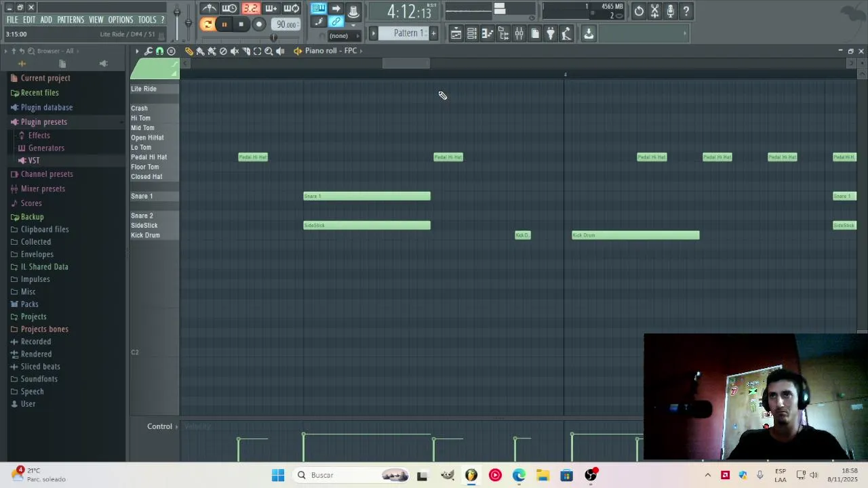Open the Piano roll window icon
The width and height of the screenshot is (868, 488).
coord(488,33)
